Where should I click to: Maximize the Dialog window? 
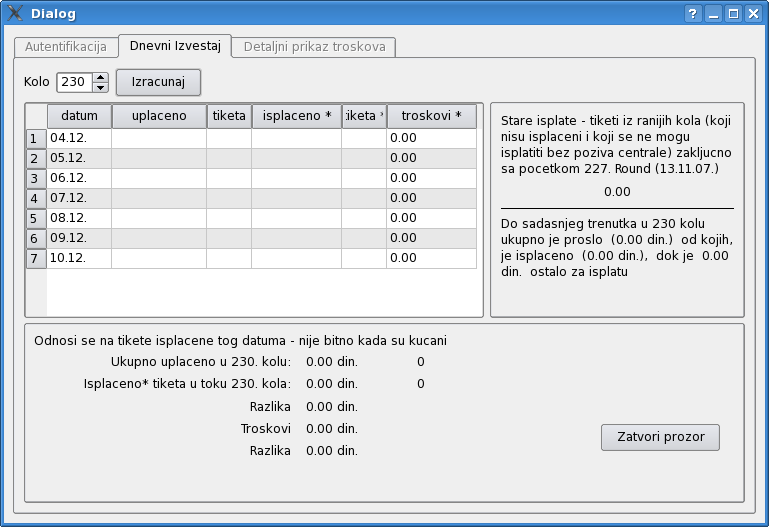click(733, 14)
